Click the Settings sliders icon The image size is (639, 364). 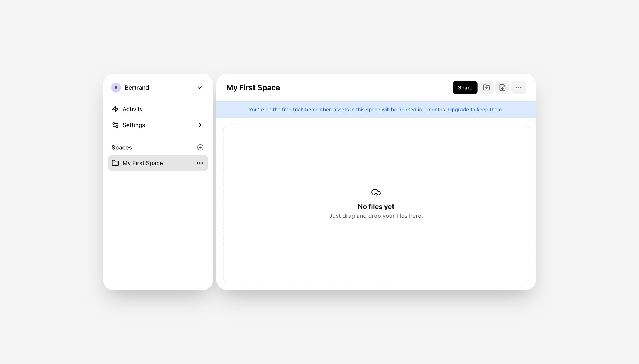(115, 125)
